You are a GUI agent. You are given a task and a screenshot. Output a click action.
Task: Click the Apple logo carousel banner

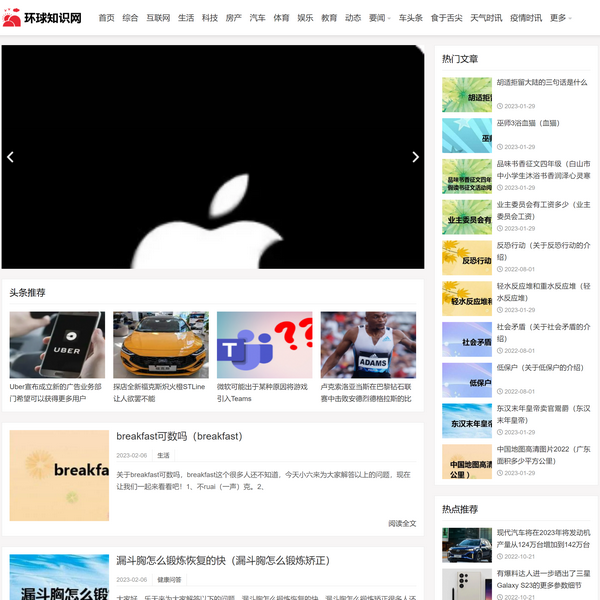[212, 157]
